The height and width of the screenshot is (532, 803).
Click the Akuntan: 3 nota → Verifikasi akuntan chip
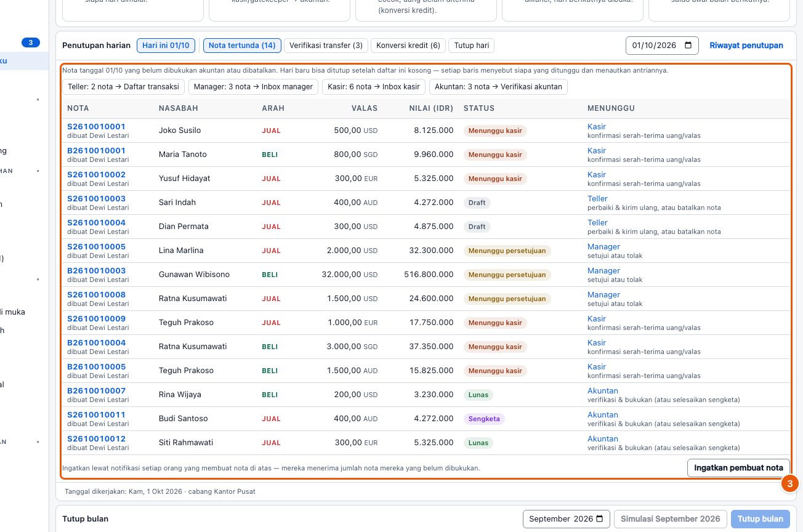[x=498, y=87]
